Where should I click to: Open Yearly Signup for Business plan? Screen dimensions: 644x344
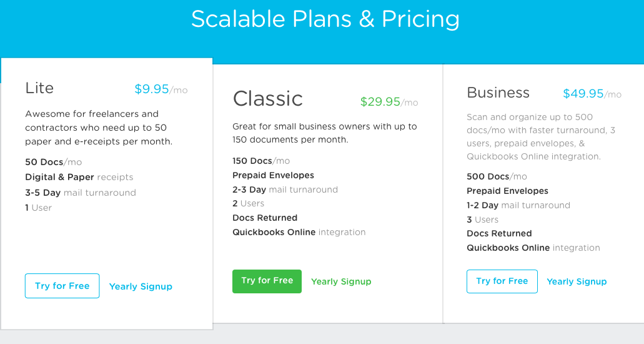point(577,281)
